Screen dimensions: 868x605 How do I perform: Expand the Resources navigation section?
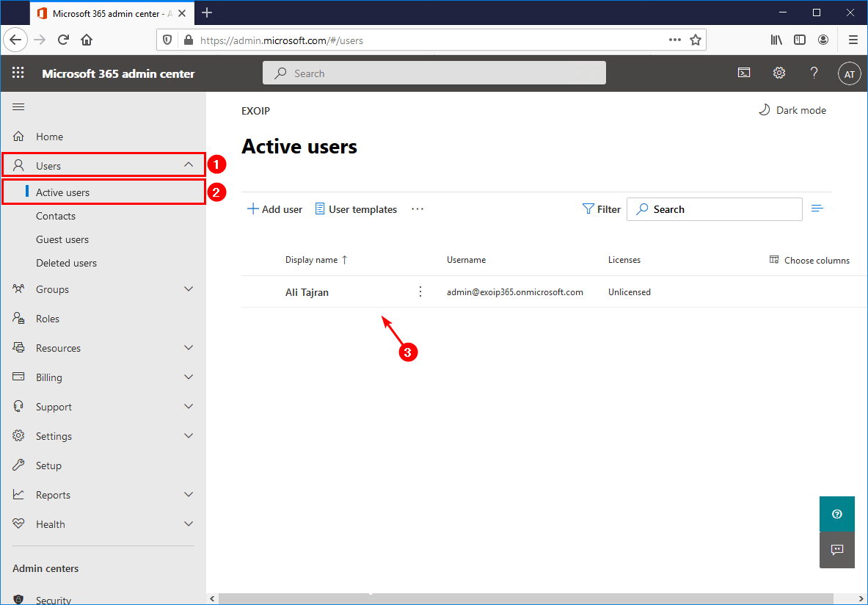pos(189,348)
